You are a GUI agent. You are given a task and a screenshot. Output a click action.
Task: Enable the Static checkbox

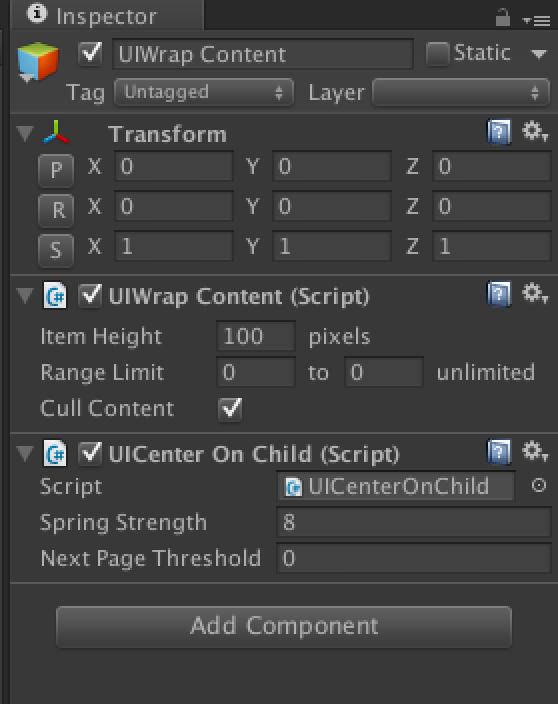click(x=437, y=54)
